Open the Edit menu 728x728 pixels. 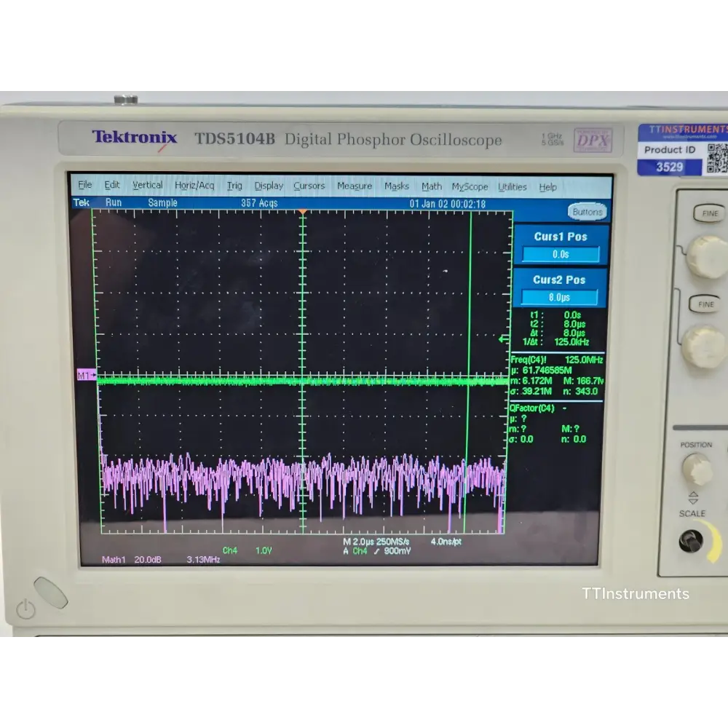click(x=112, y=185)
